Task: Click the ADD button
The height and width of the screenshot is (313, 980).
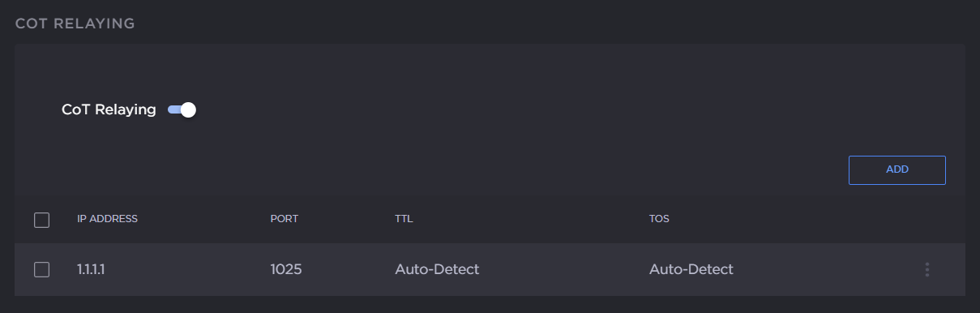Action: [x=897, y=169]
